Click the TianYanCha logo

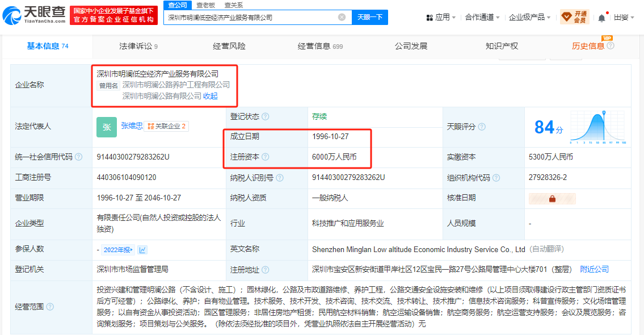tap(35, 15)
